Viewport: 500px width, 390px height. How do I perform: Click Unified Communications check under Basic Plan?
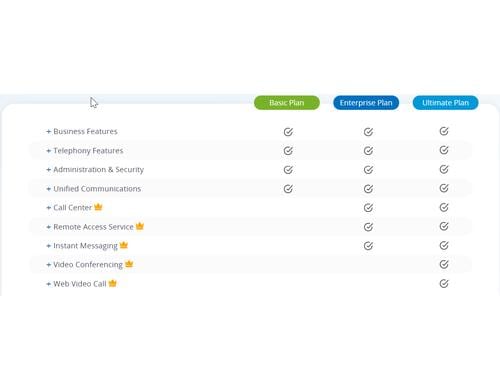(x=288, y=189)
